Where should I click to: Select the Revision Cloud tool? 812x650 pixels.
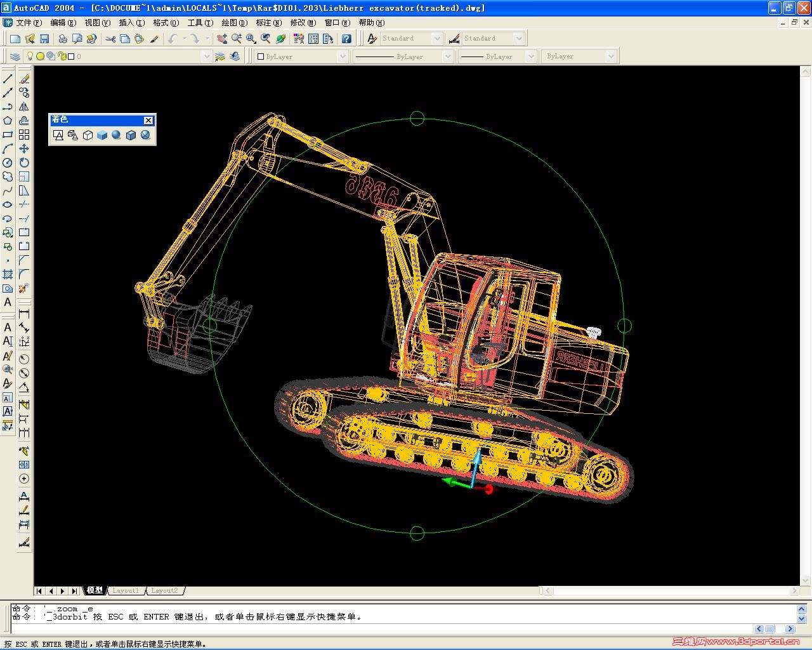(8, 176)
